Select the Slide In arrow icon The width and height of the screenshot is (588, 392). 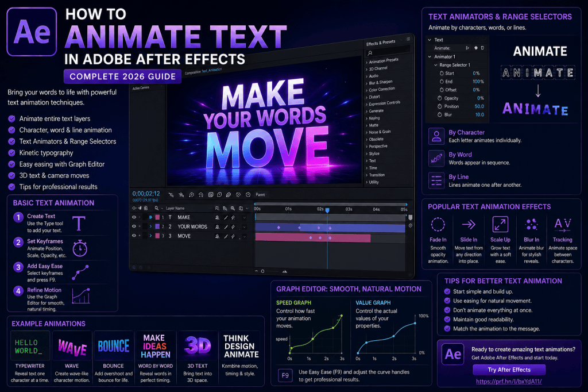pos(469,225)
